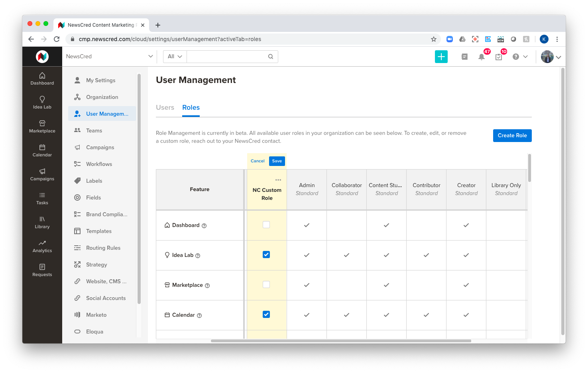Open Library in dark sidebar
The height and width of the screenshot is (373, 588).
pos(42,222)
